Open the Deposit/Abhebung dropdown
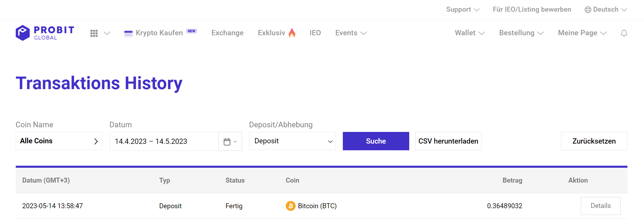Screen dimensions: 644x219 [x=292, y=141]
